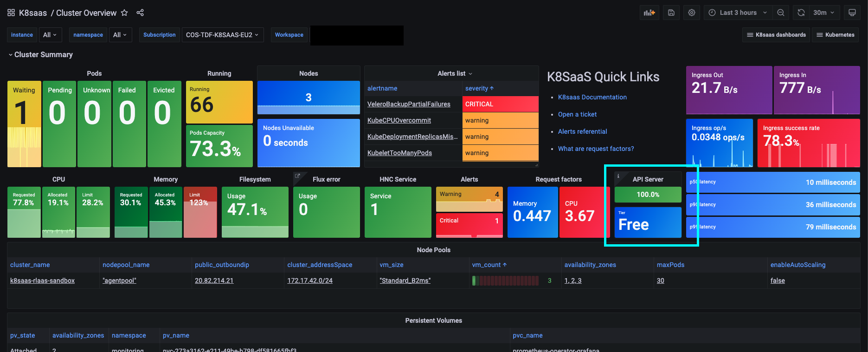Open the namespace All dropdown
This screenshot has width=868, height=352.
(x=120, y=35)
